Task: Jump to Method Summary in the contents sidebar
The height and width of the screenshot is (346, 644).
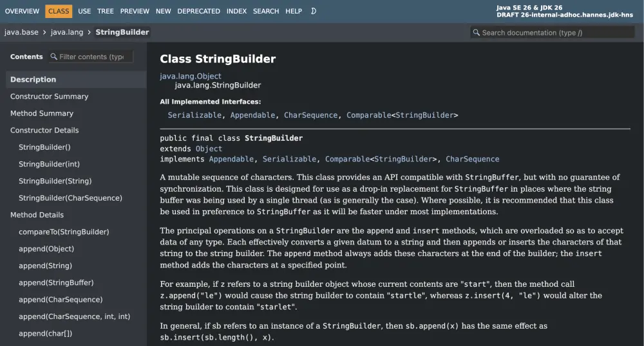Action: 42,113
